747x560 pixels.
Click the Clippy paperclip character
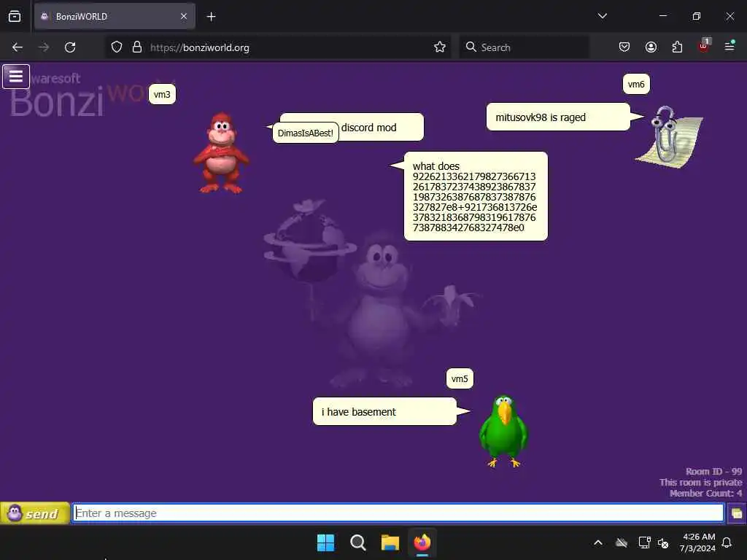pyautogui.click(x=669, y=136)
